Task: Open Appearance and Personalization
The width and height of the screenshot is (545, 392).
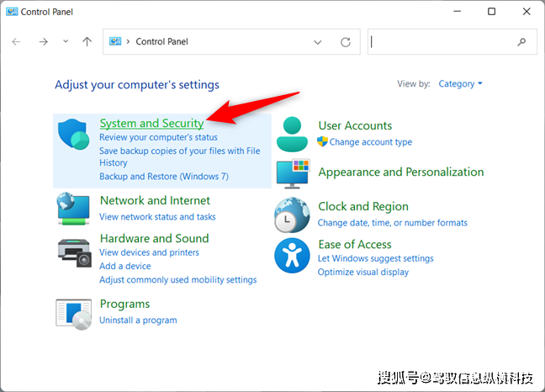Action: click(x=400, y=172)
